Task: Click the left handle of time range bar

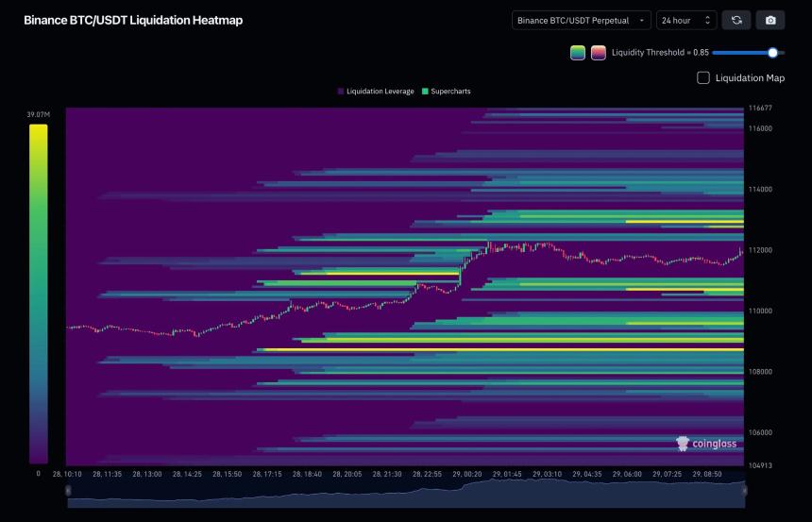Action: pyautogui.click(x=67, y=490)
